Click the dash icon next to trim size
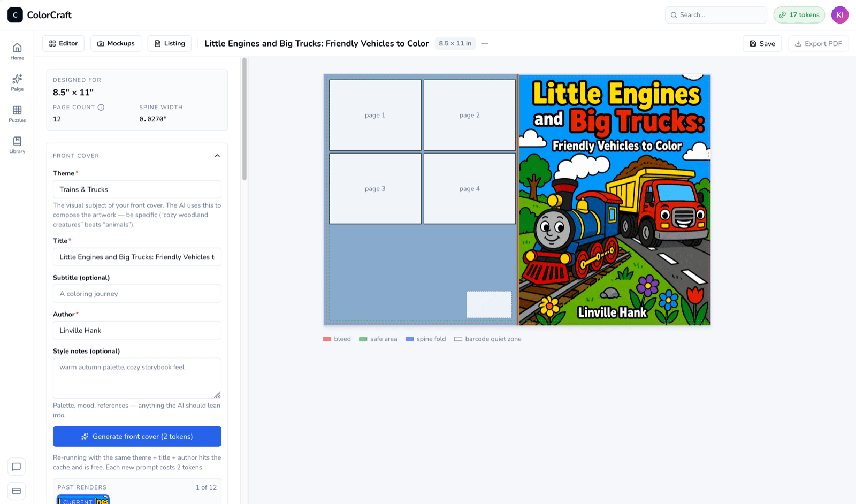Screen dimensions: 856x504 click(x=485, y=43)
